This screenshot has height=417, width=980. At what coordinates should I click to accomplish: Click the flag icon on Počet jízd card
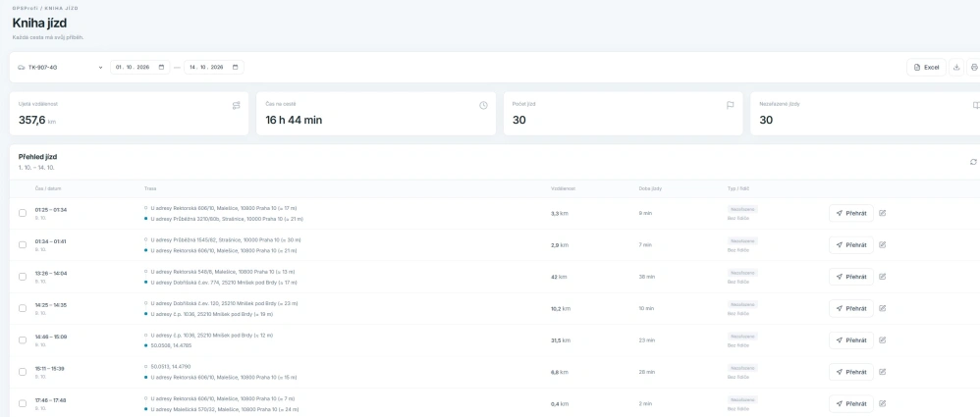[x=730, y=106]
